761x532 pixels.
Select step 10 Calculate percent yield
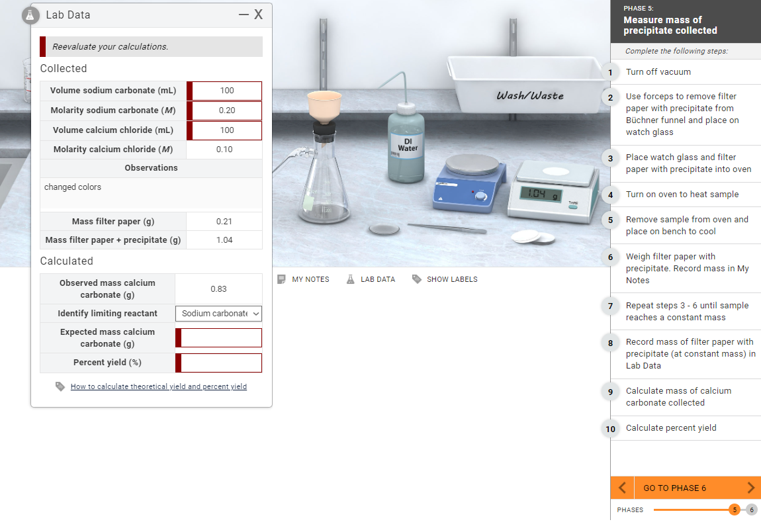[686, 428]
